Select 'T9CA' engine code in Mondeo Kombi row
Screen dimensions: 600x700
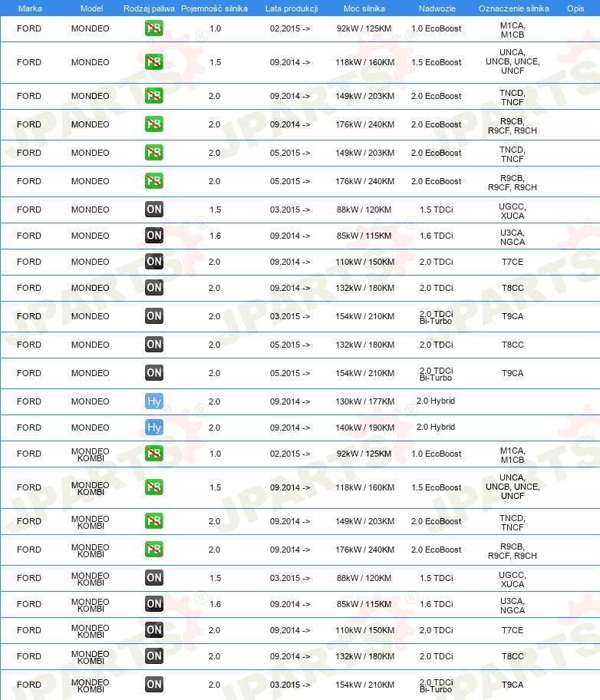point(513,685)
